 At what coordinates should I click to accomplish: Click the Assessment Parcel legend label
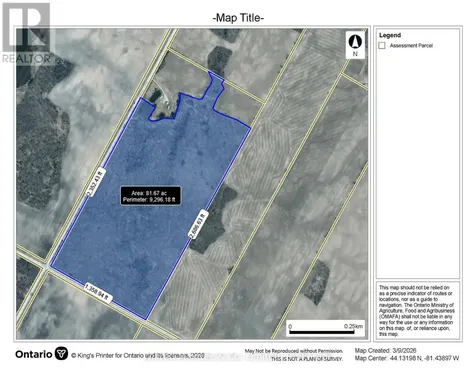tap(411, 46)
